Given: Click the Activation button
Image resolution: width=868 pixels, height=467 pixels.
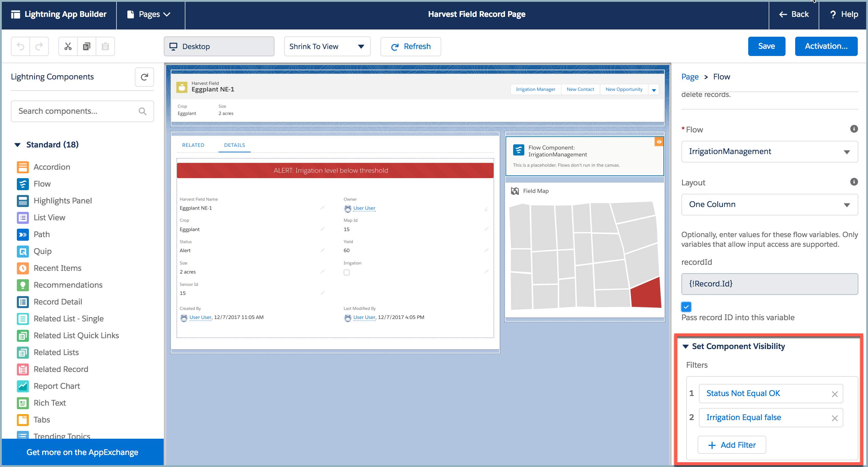Looking at the screenshot, I should pos(826,47).
